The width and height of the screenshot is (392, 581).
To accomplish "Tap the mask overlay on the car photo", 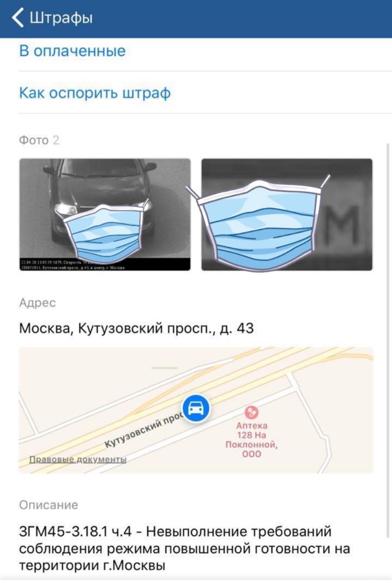I will pos(103,233).
